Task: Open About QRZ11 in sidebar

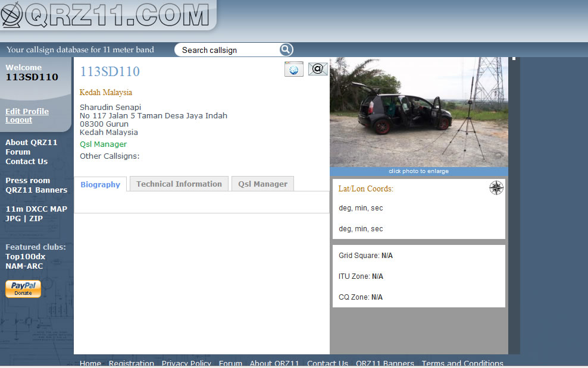Action: click(31, 143)
